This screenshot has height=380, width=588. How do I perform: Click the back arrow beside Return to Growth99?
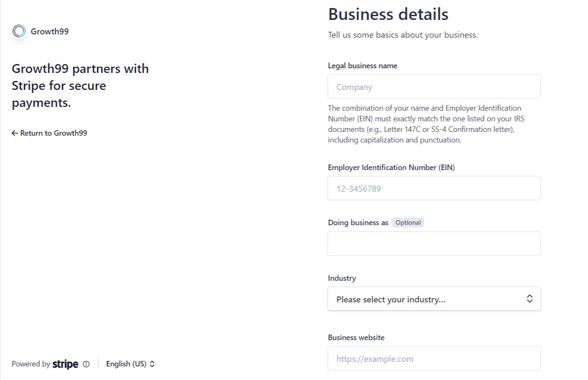click(14, 133)
